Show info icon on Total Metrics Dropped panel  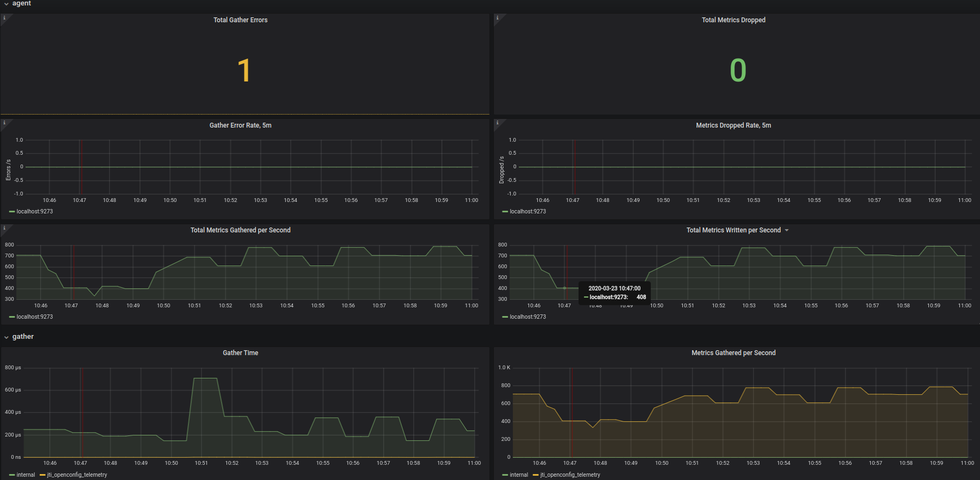(x=498, y=18)
